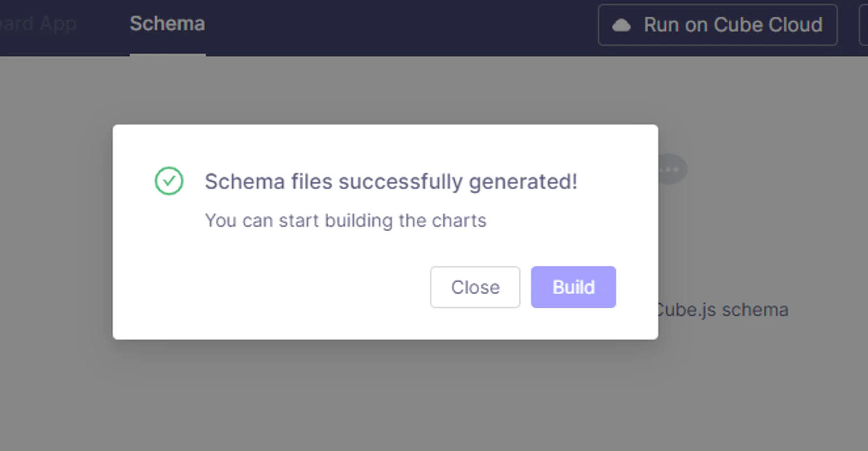The height and width of the screenshot is (451, 868).
Task: Click the 'You can start building the charts' text
Action: (x=346, y=220)
